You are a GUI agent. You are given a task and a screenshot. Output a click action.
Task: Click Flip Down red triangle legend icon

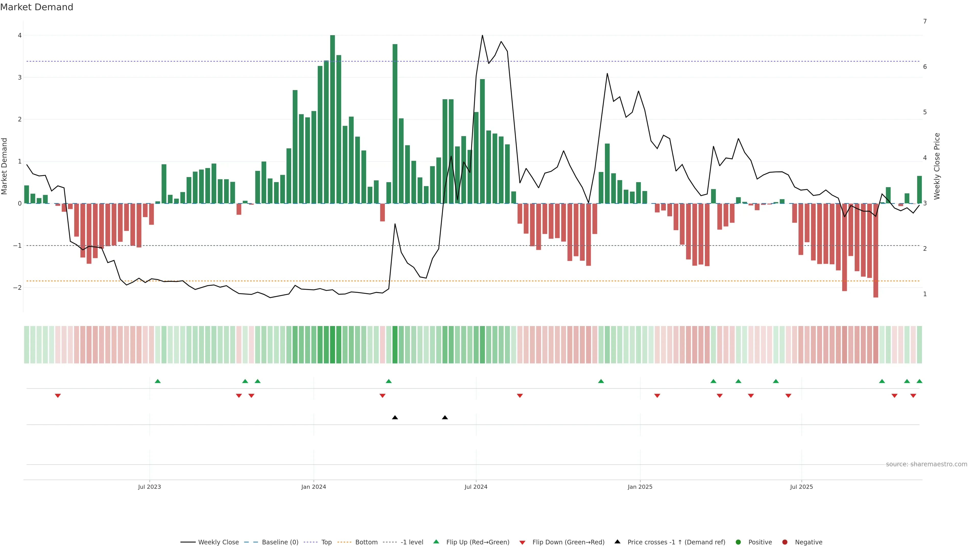[522, 543]
